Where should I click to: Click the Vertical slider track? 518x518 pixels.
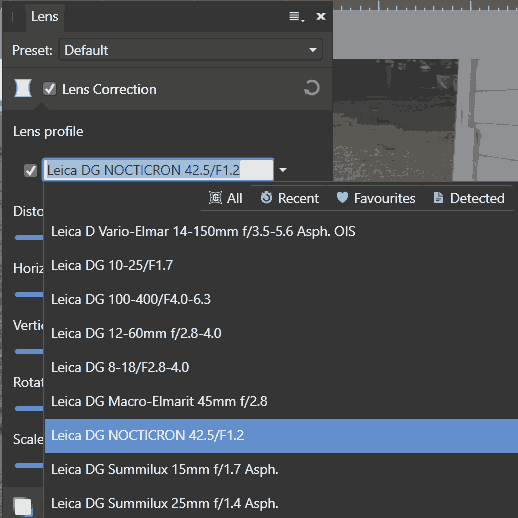pos(29,351)
